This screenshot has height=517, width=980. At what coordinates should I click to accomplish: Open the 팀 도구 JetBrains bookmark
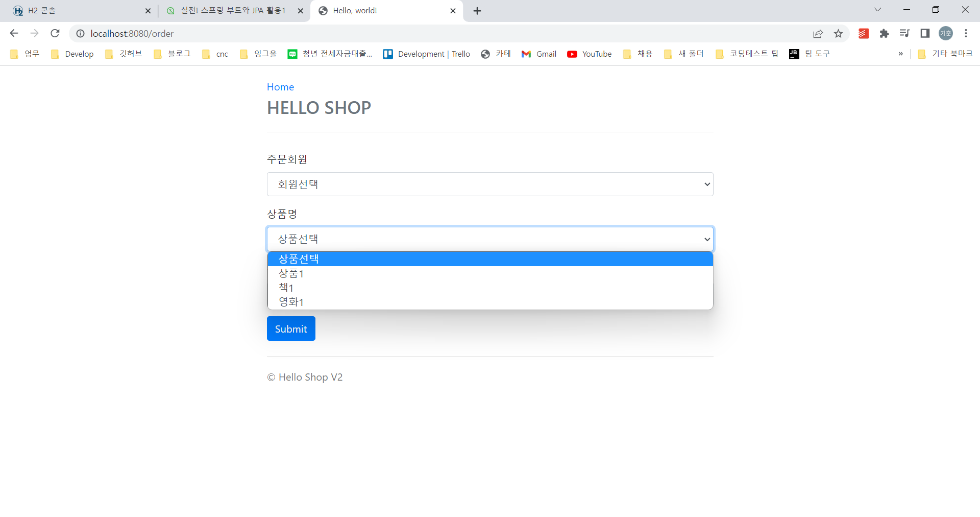pos(810,54)
